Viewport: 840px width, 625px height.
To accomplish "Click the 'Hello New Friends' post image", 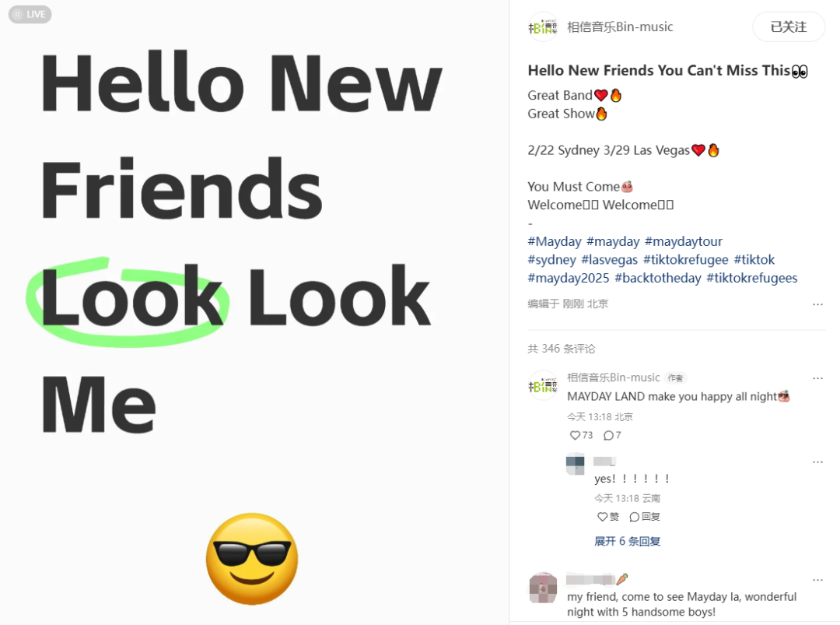I will pyautogui.click(x=254, y=313).
